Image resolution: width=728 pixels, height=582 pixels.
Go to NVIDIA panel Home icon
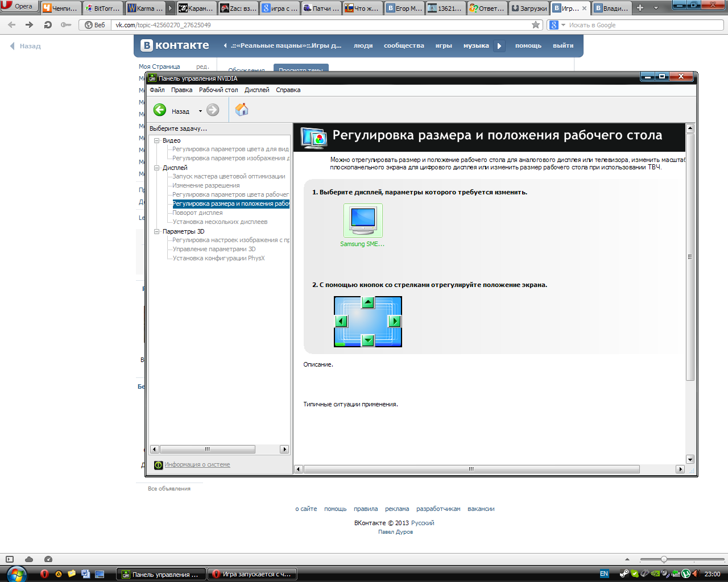(x=242, y=110)
